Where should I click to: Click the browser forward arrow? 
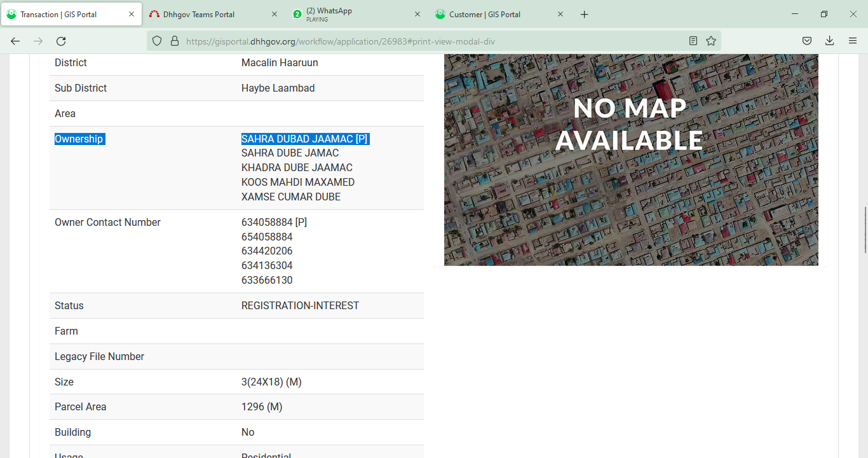38,41
